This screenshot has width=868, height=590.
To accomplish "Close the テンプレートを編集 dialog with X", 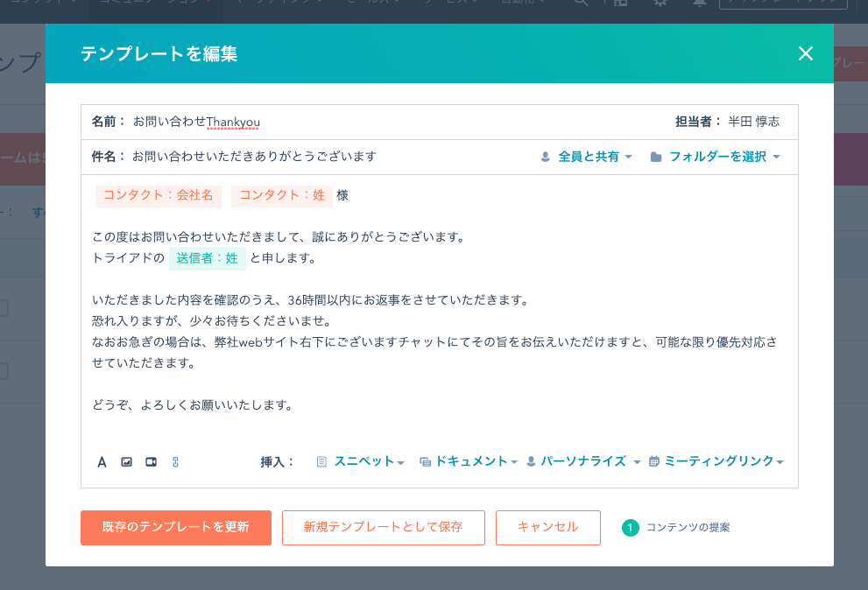I will [806, 54].
